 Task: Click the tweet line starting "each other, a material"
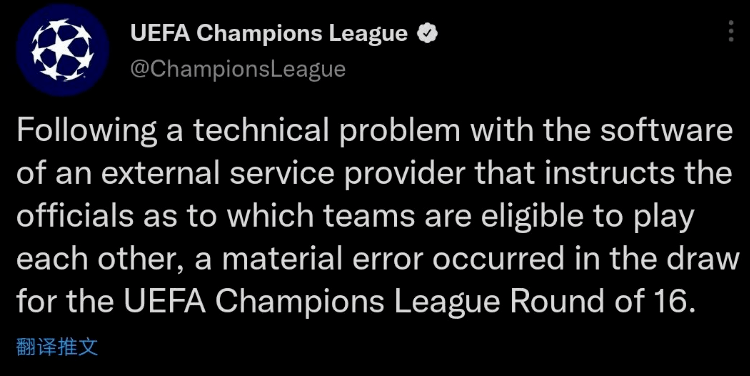click(x=378, y=259)
